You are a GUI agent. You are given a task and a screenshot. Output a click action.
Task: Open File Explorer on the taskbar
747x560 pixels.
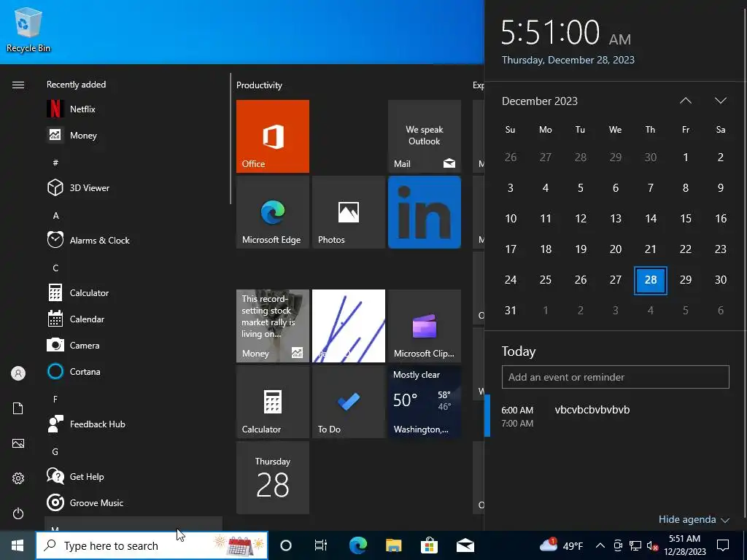[393, 545]
